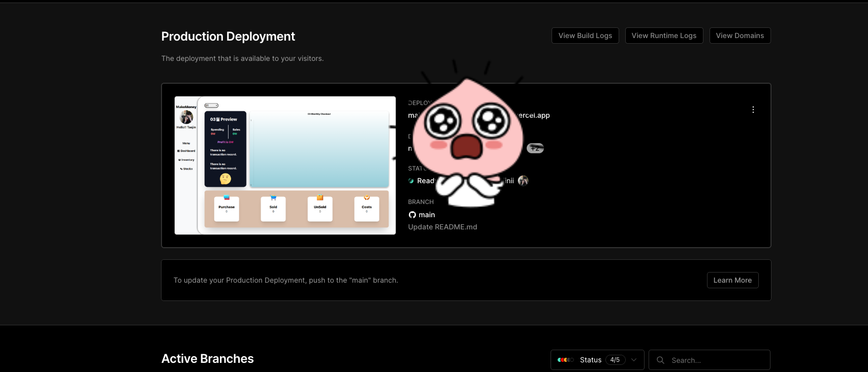Click the +2 additional domains badge
Viewport: 868px width, 372px height.
click(x=535, y=148)
